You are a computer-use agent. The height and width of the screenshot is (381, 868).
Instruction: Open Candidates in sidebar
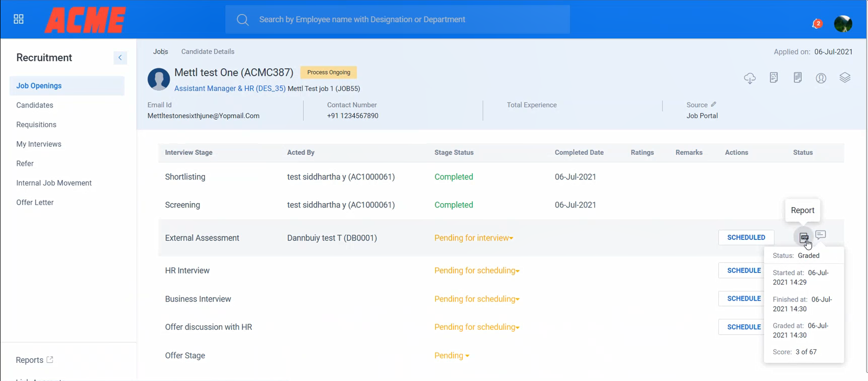[x=35, y=105]
